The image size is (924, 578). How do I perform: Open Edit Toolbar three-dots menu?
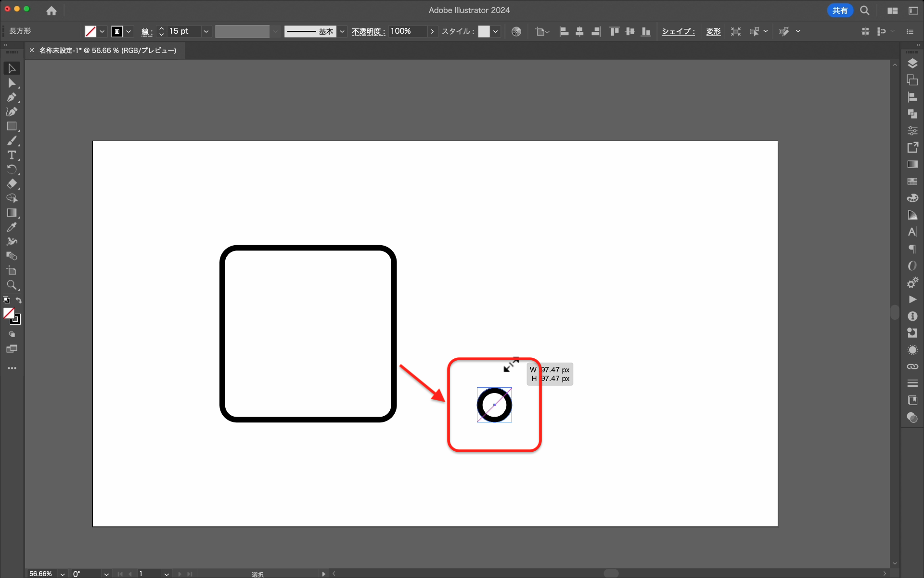point(12,368)
